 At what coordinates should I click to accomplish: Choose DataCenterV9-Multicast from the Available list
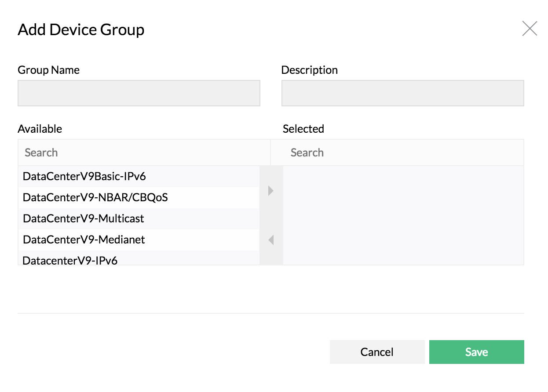pos(84,218)
